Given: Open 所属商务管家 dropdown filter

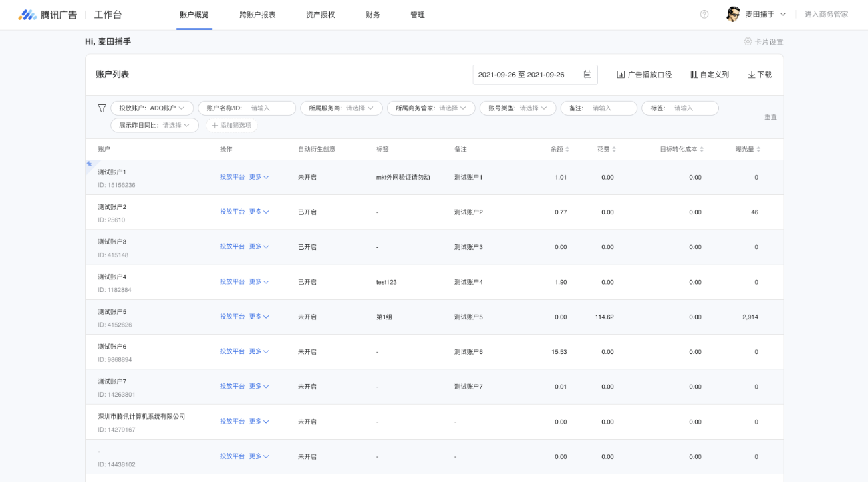Looking at the screenshot, I should 431,108.
